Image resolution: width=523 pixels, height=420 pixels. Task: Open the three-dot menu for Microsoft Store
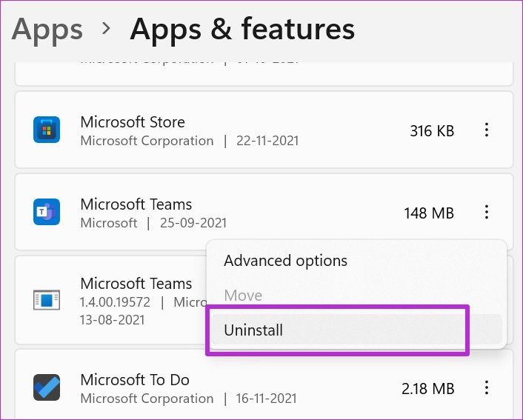tap(487, 130)
